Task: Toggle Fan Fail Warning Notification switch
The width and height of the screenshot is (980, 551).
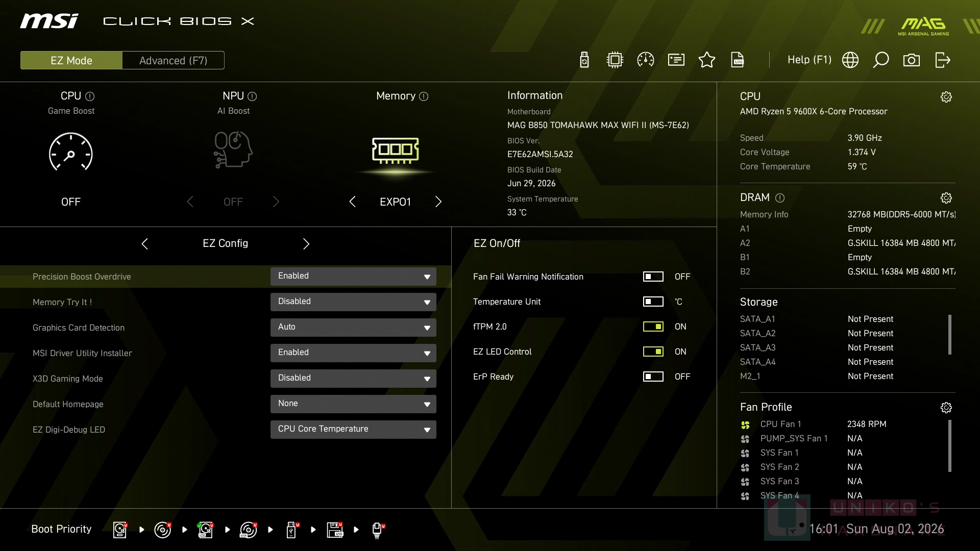Action: [653, 277]
